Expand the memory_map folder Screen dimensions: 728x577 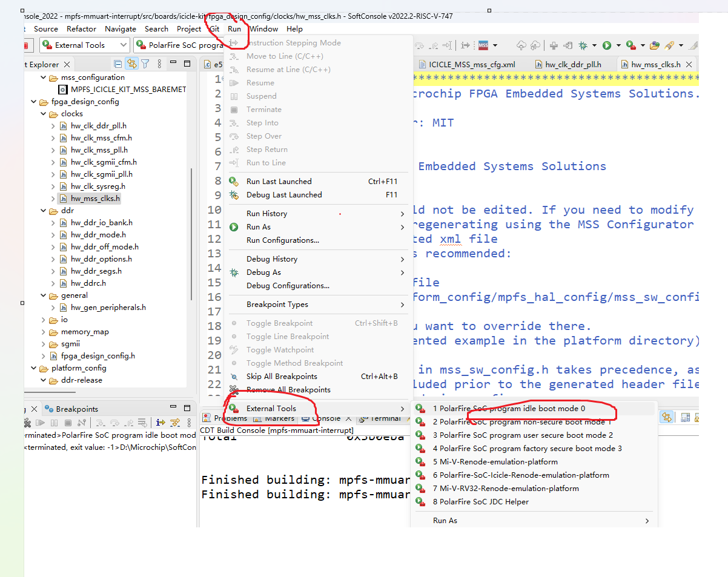pyautogui.click(x=43, y=332)
